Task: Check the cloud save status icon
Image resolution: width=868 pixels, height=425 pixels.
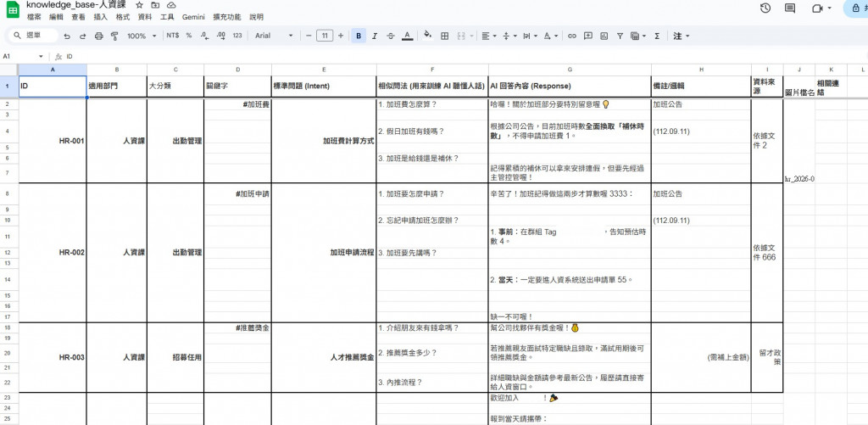Action: pyautogui.click(x=171, y=5)
